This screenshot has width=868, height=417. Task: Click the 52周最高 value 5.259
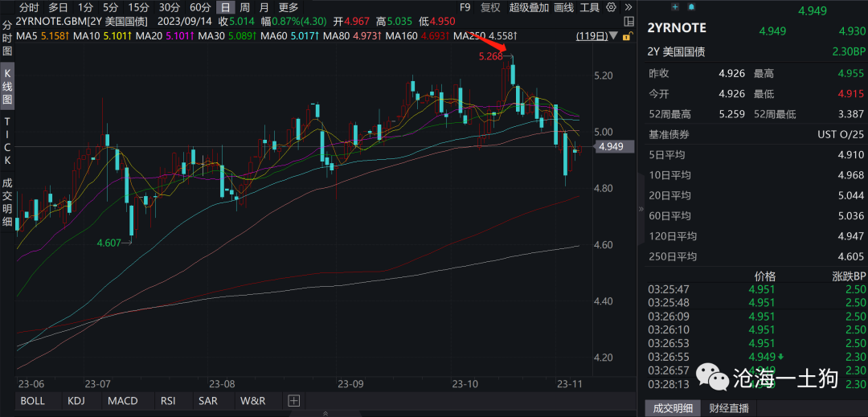click(731, 114)
